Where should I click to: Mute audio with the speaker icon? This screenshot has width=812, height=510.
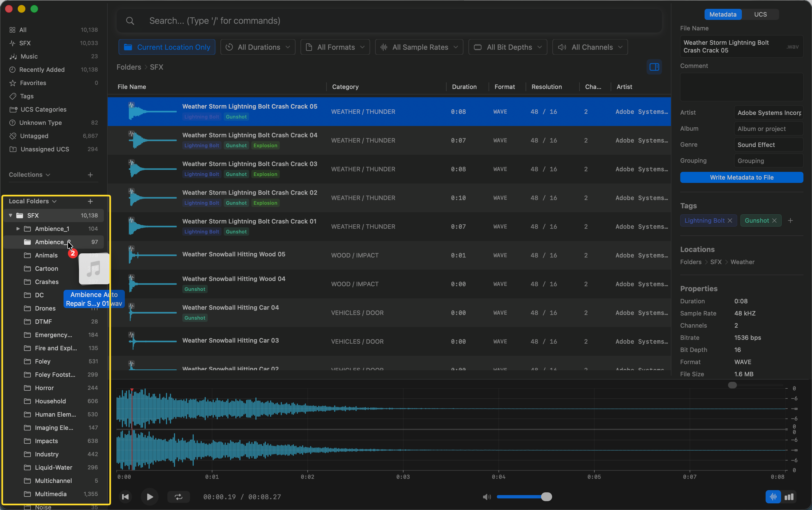coord(487,497)
